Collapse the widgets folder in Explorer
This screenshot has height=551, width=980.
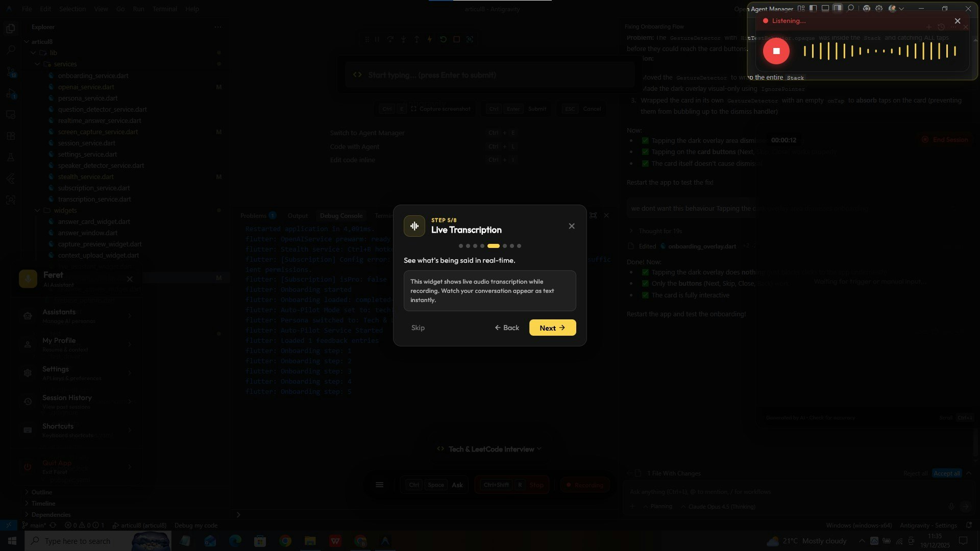[x=37, y=210]
